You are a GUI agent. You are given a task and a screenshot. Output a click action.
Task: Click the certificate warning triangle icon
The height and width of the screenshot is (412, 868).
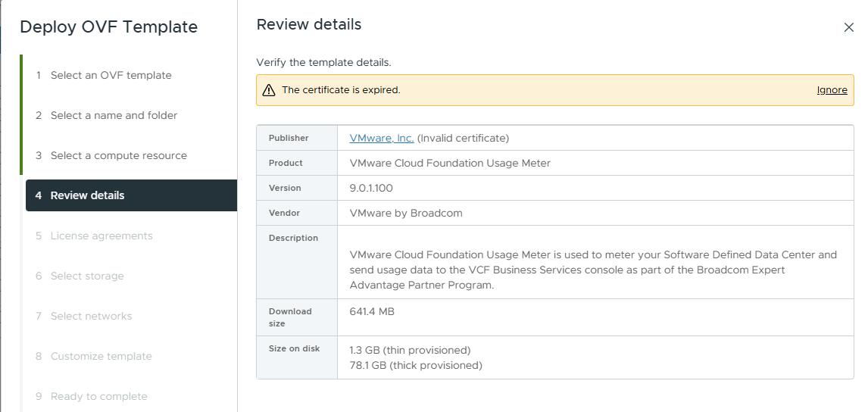[269, 90]
